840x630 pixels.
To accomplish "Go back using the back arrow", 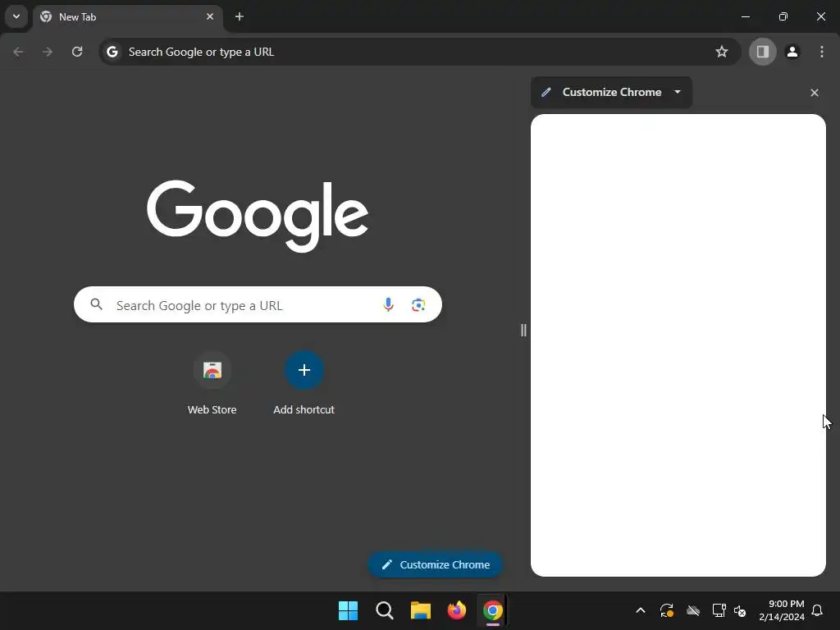I will (18, 52).
